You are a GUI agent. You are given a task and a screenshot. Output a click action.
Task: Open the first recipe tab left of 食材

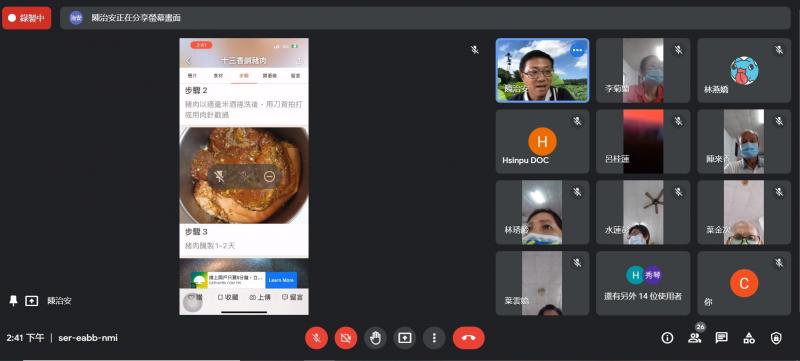click(x=192, y=75)
